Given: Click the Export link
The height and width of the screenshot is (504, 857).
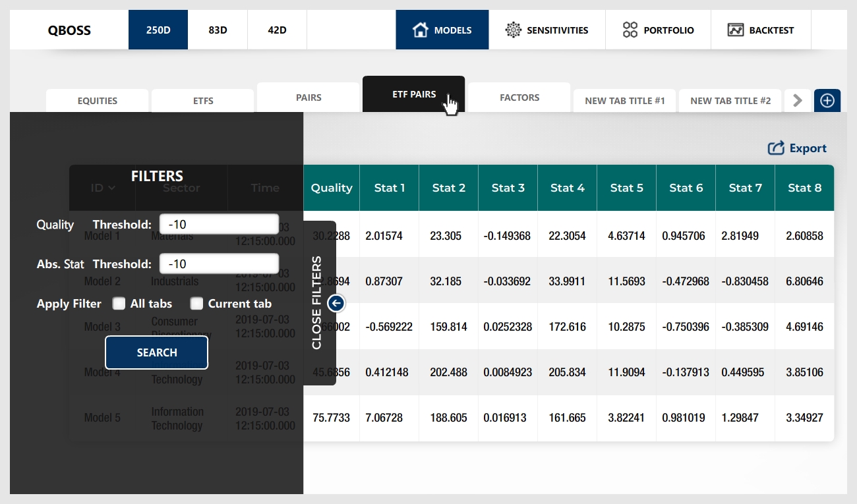Looking at the screenshot, I should click(808, 148).
